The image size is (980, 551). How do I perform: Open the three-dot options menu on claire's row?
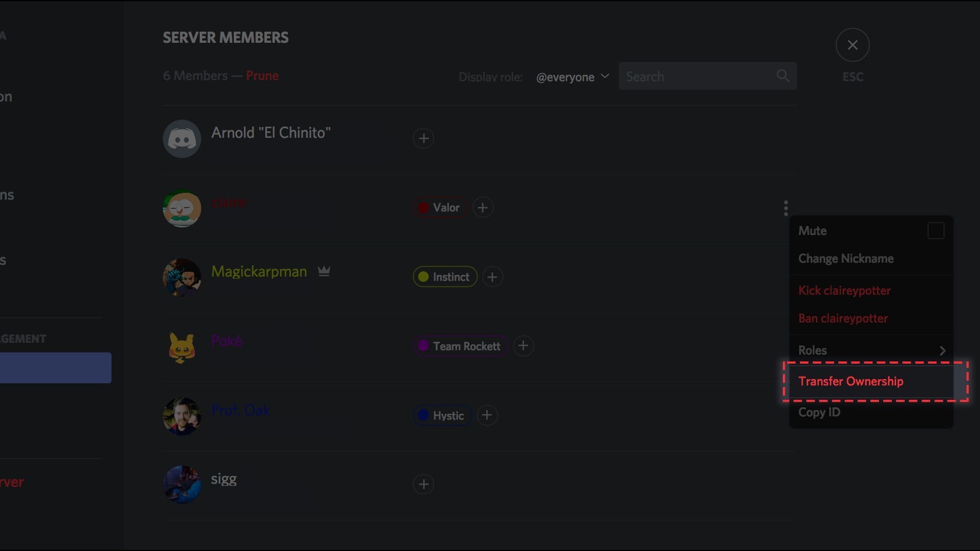click(785, 208)
